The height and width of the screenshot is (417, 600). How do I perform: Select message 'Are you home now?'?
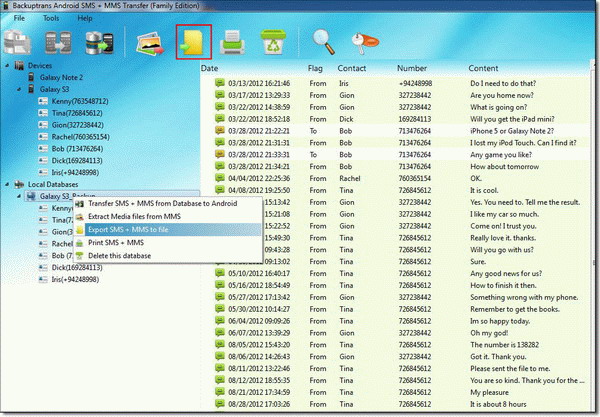pos(502,95)
